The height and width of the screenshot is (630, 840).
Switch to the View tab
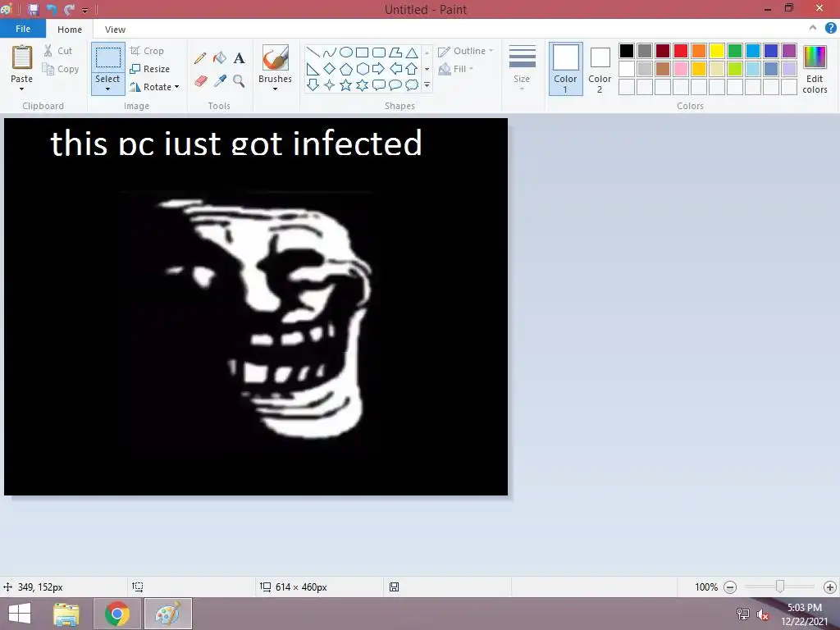click(x=115, y=30)
